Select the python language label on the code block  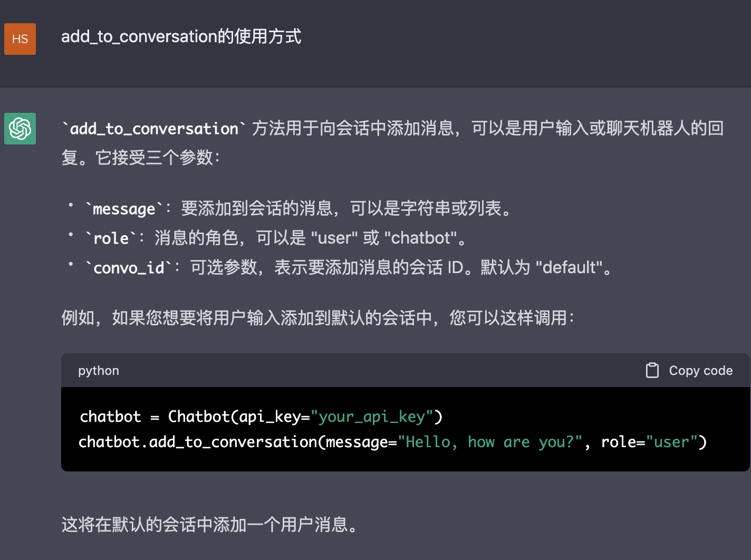[99, 371]
